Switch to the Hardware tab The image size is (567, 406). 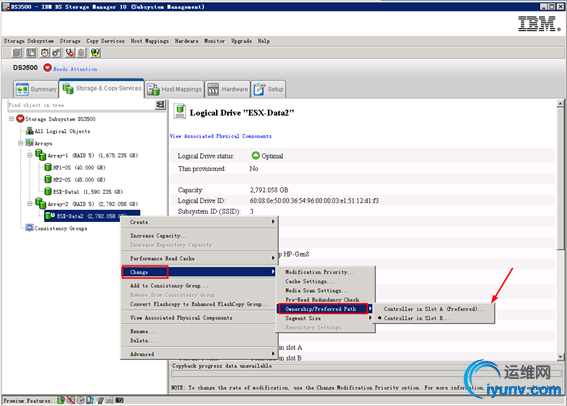[227, 89]
